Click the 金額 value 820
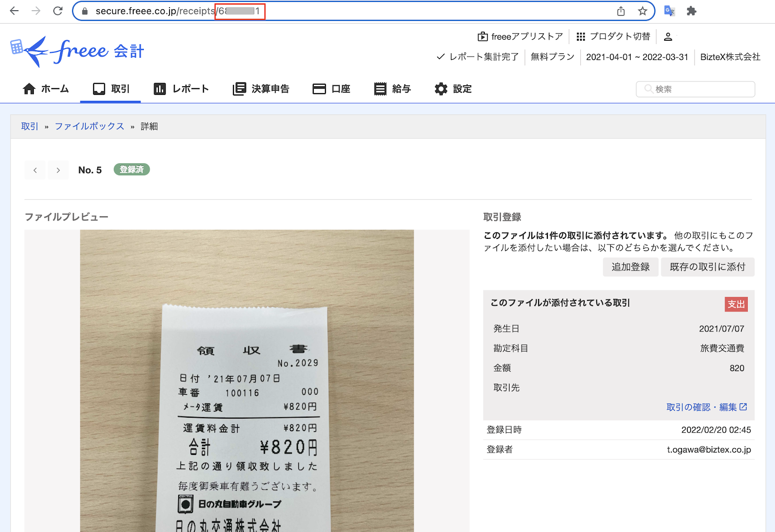Viewport: 775px width, 532px height. 737,368
